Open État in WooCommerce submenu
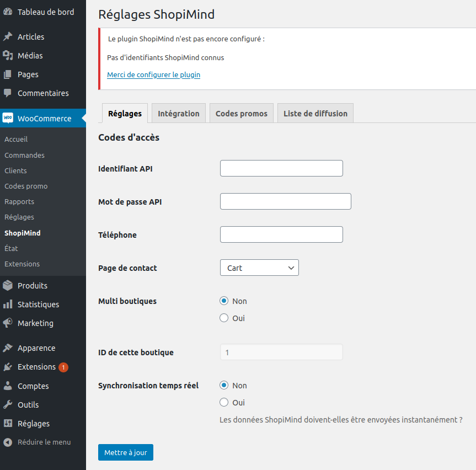Viewport: 476px width, 470px height. click(11, 248)
